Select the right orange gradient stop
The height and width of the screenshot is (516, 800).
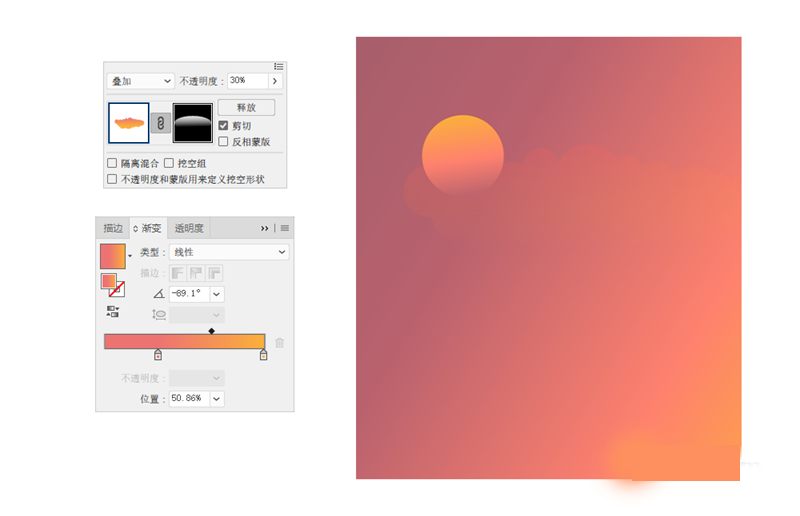pos(263,355)
